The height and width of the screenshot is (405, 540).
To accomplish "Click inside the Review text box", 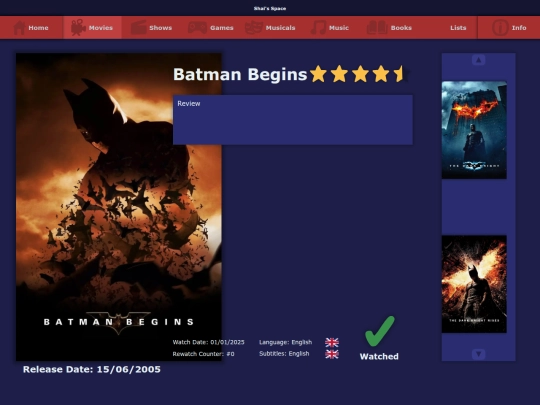I will [x=293, y=120].
